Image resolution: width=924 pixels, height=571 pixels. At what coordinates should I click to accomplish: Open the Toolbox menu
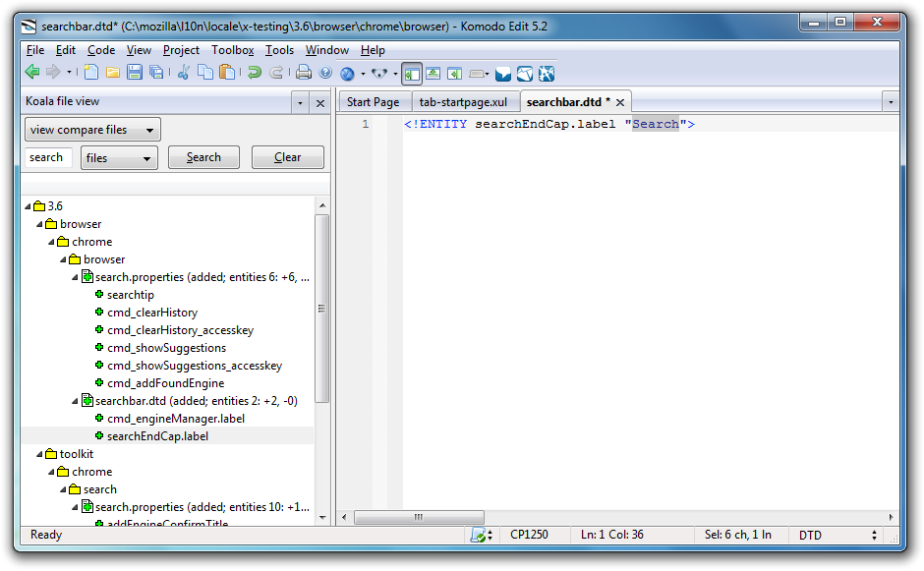pos(233,50)
